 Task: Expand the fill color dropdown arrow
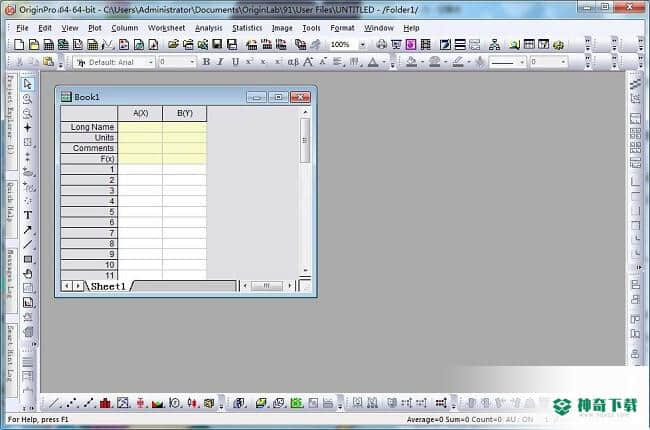coord(422,62)
